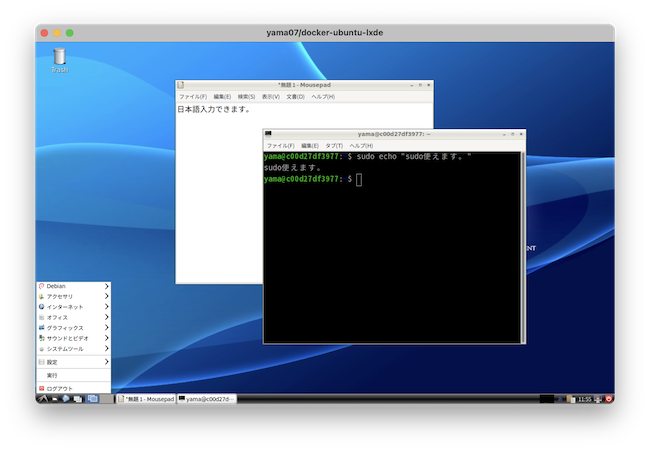650x451 pixels.
Task: Expand the Debian submenu
Action: (x=73, y=286)
